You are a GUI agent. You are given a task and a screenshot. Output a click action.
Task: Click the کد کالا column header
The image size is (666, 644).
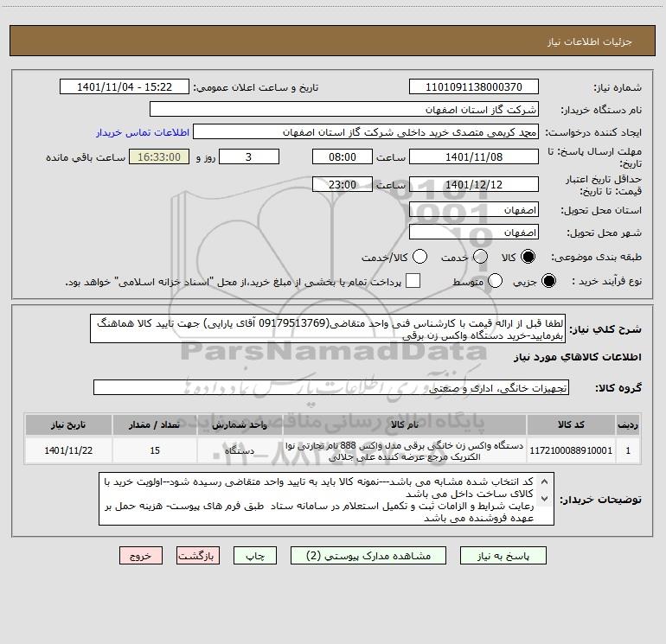click(571, 424)
